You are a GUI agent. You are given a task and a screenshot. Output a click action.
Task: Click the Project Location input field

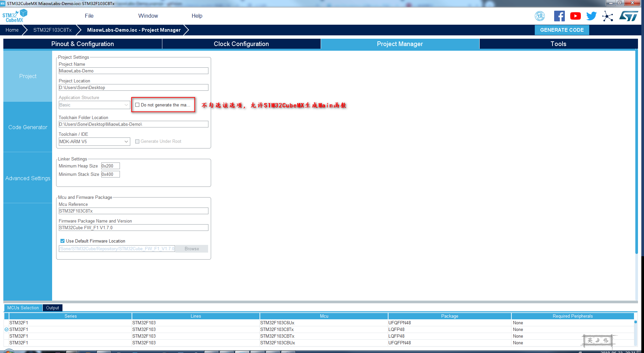134,87
